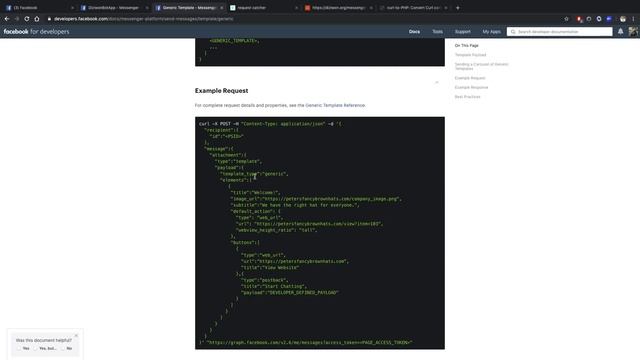Click the browser forward arrow

pyautogui.click(x=17, y=19)
